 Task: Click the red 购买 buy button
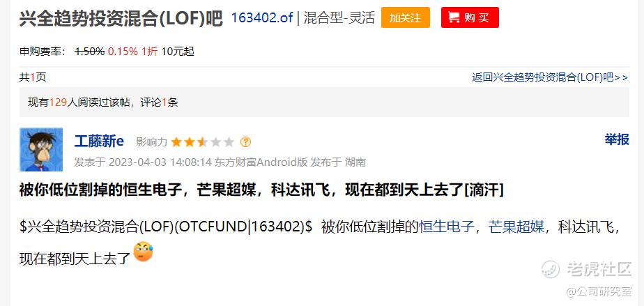click(x=470, y=17)
